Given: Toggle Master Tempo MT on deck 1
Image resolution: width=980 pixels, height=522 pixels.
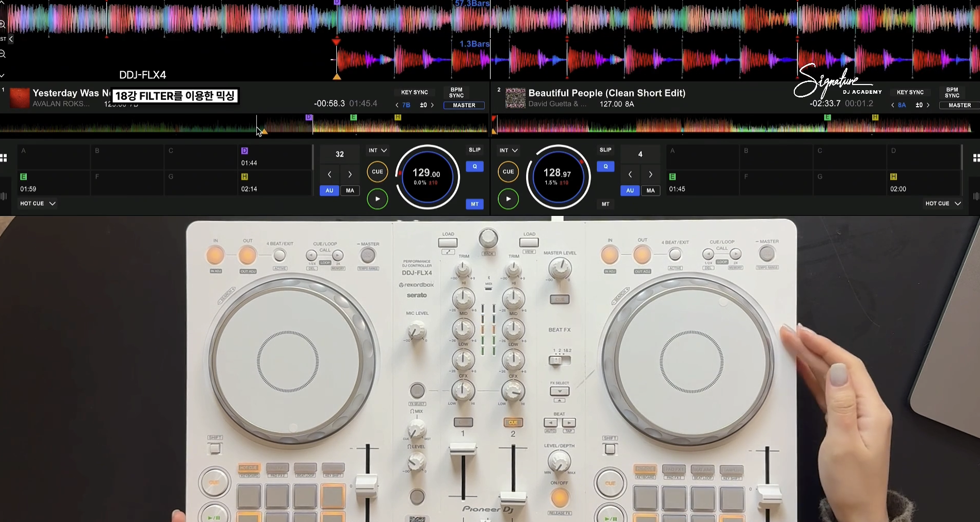Looking at the screenshot, I should [475, 204].
